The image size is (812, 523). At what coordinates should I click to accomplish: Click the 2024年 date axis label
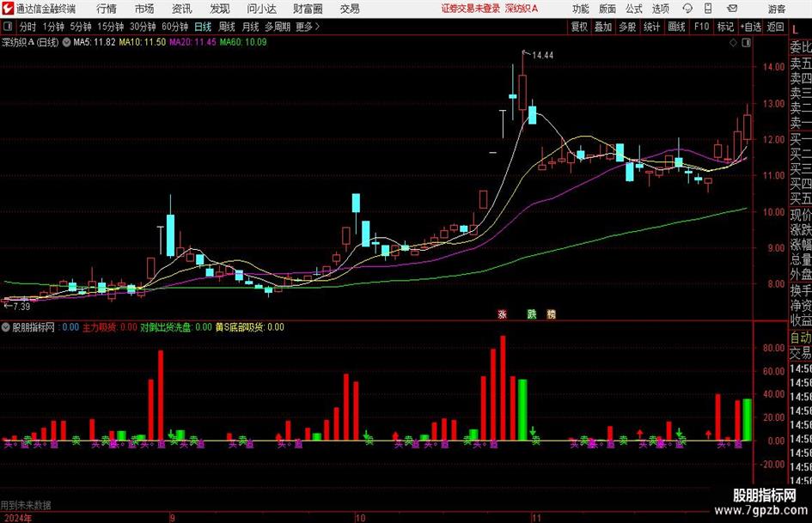[16, 518]
